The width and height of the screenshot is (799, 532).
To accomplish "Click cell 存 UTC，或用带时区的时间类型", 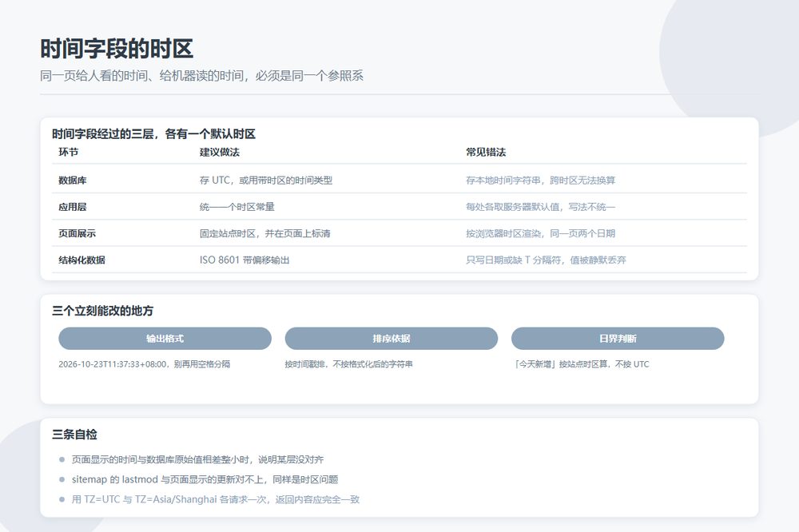I will 266,181.
